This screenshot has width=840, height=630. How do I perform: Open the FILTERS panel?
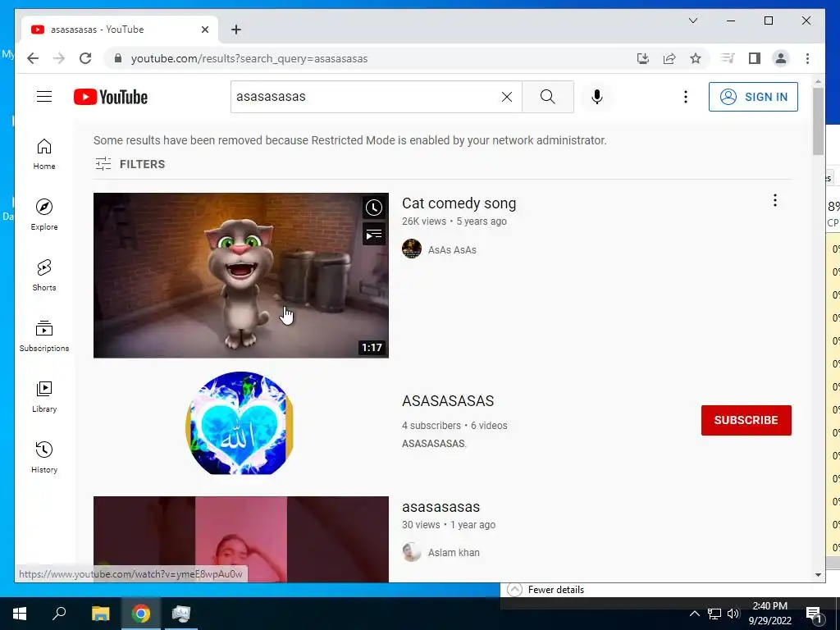click(130, 164)
